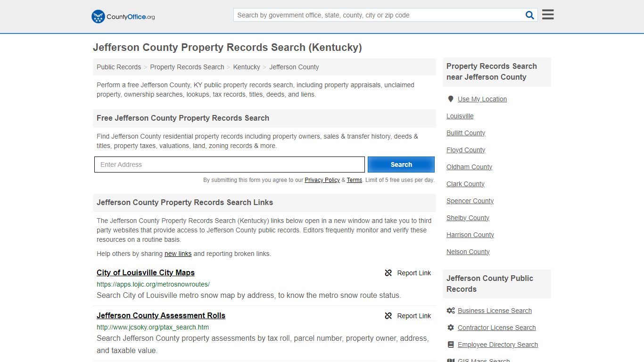Screen dimensions: 644x362
Task: Open the Jefferson County breadcrumb link
Action: tap(294, 67)
